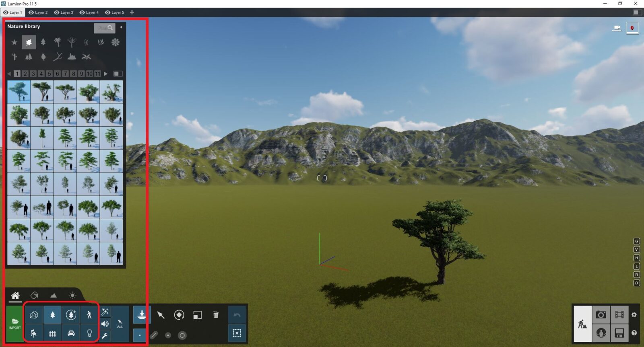
Task: Toggle visibility eye of Layer 2
Action: pyautogui.click(x=31, y=12)
